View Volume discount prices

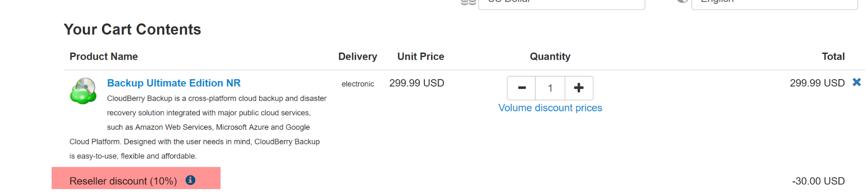point(550,108)
